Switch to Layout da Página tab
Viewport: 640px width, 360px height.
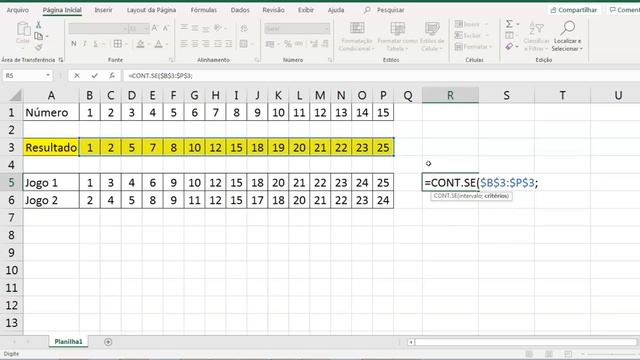click(151, 10)
